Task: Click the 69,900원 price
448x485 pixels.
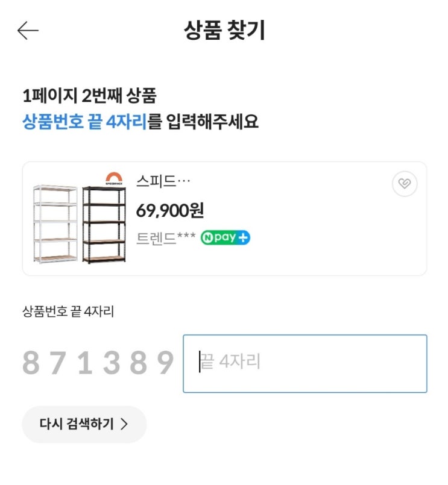Action: point(170,211)
